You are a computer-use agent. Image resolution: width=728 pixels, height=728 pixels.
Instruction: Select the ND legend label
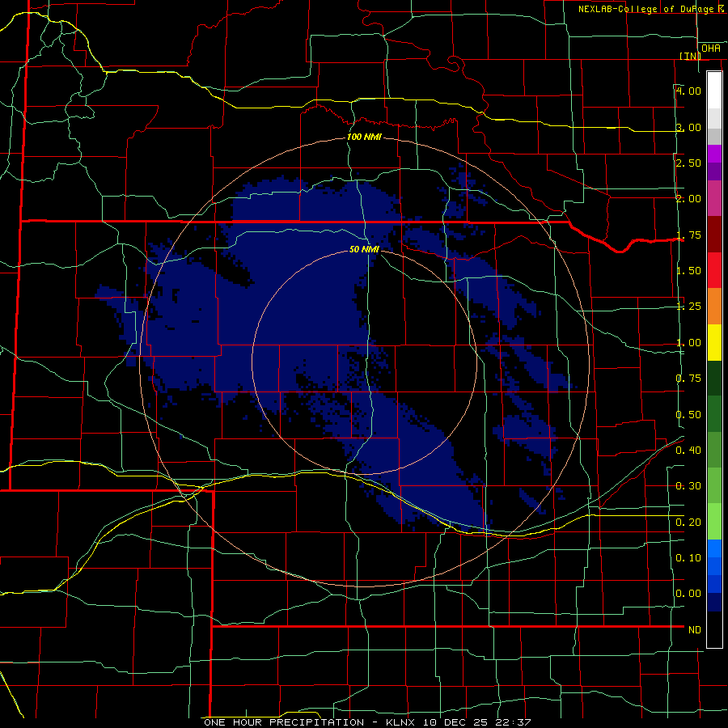tap(695, 630)
